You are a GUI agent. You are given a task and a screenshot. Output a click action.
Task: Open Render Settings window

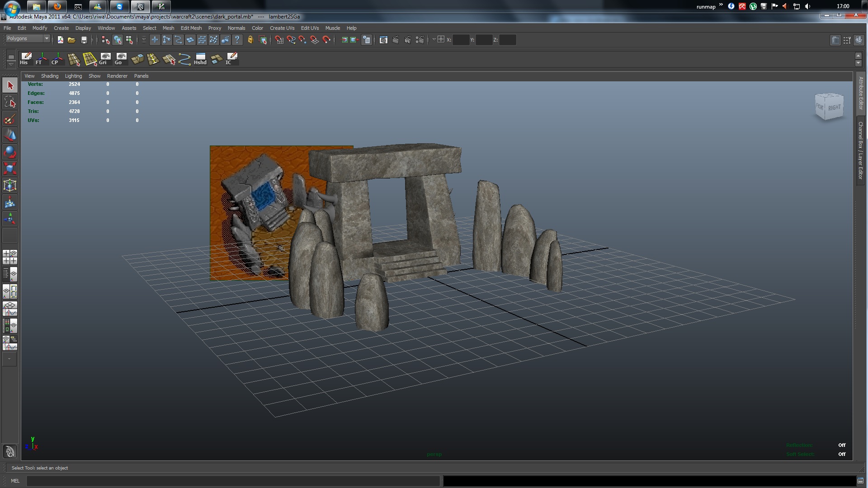coord(420,40)
